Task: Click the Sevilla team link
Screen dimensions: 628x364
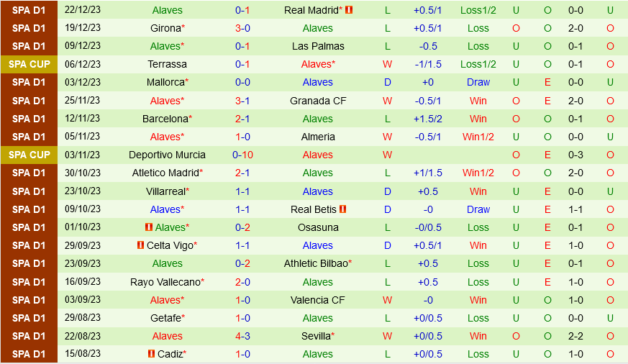Action: pos(317,336)
